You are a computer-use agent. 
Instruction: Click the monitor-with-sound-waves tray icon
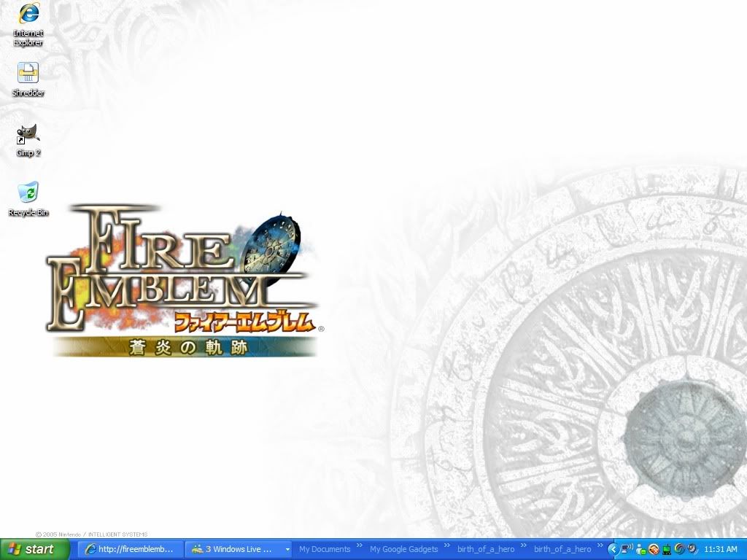pyautogui.click(x=627, y=548)
